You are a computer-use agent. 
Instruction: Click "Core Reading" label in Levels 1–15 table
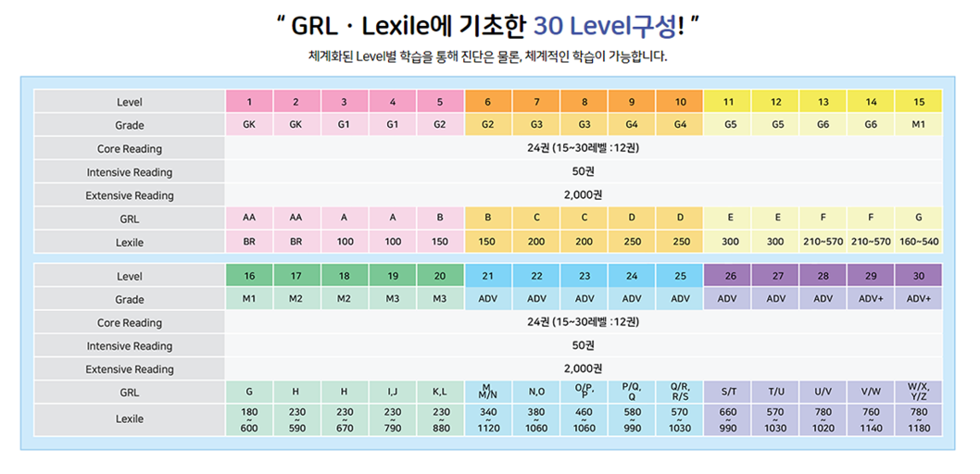tap(130, 149)
